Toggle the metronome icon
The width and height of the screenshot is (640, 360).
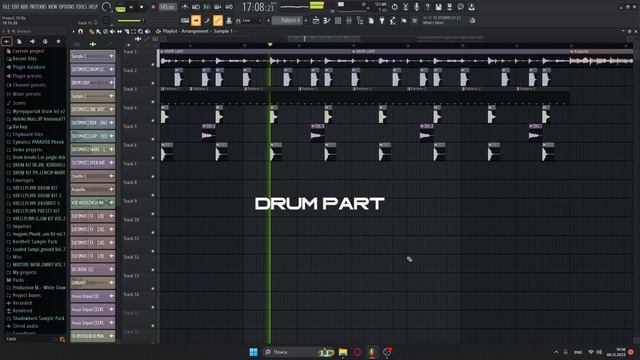tap(185, 7)
